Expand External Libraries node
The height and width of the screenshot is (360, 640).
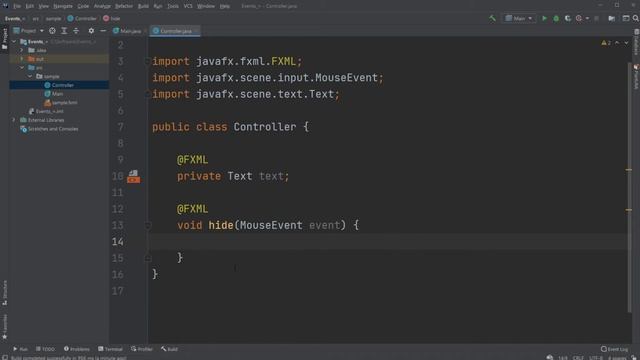point(14,120)
